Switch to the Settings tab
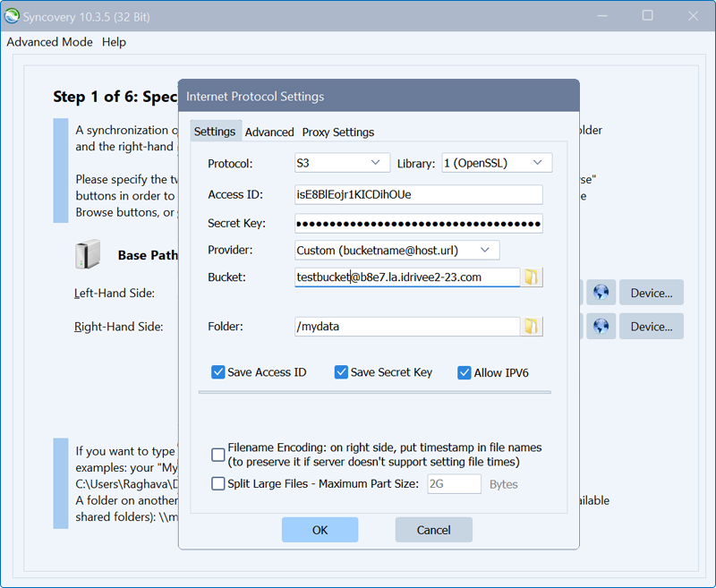This screenshot has width=716, height=588. (x=215, y=132)
